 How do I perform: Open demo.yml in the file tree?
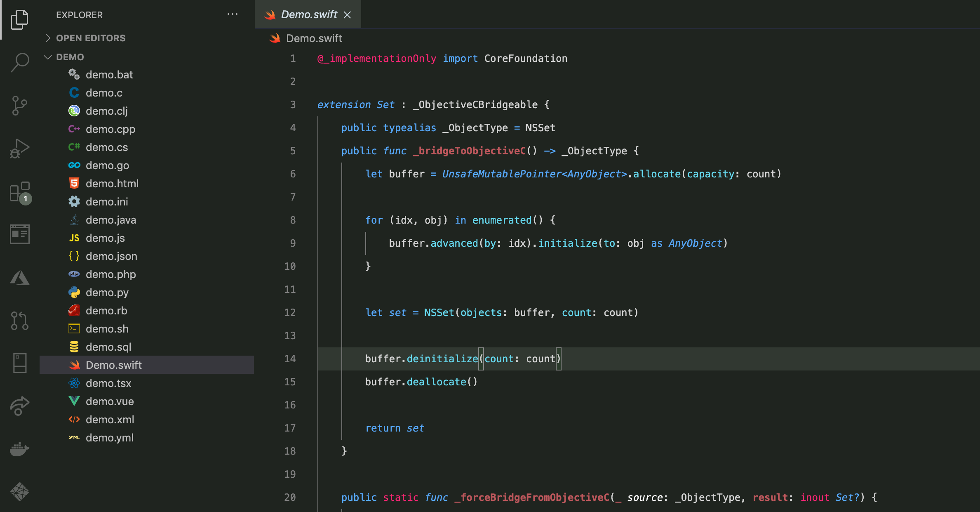pyautogui.click(x=109, y=438)
